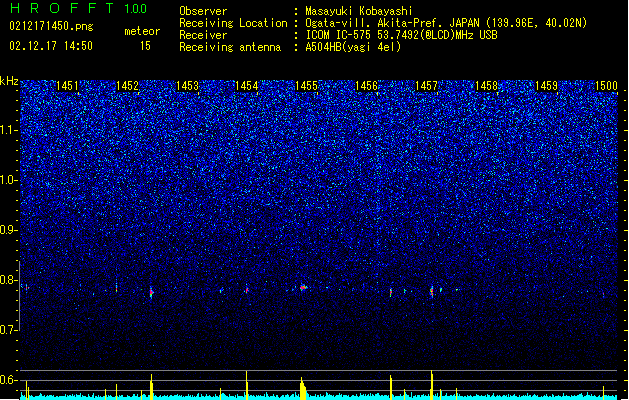
Task: Click the Receiving antenna label
Action: coord(230,47)
